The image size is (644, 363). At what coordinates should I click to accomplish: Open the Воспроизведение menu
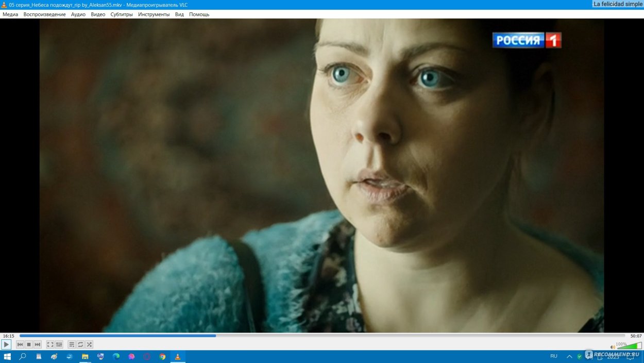(x=44, y=14)
